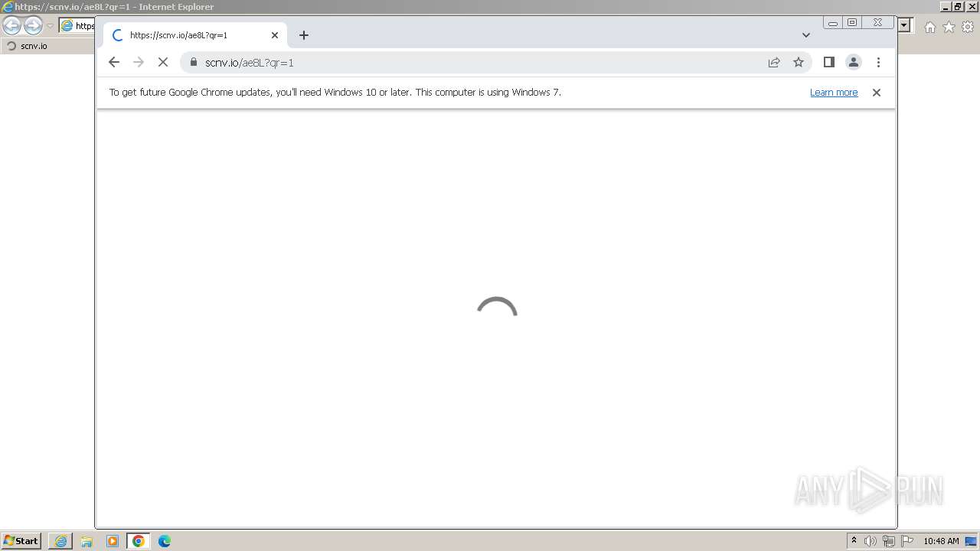Open Internet Explorer's recent pages dropdown
Image resolution: width=980 pixels, height=551 pixels.
pos(50,26)
